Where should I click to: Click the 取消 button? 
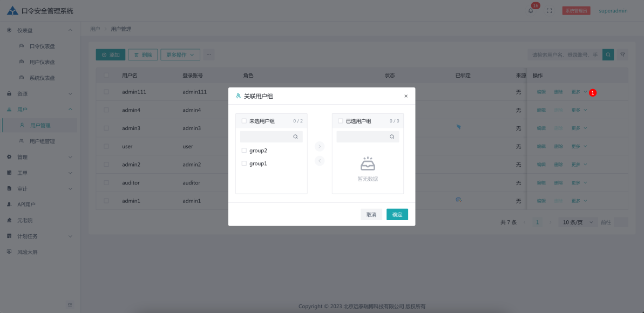[371, 215]
